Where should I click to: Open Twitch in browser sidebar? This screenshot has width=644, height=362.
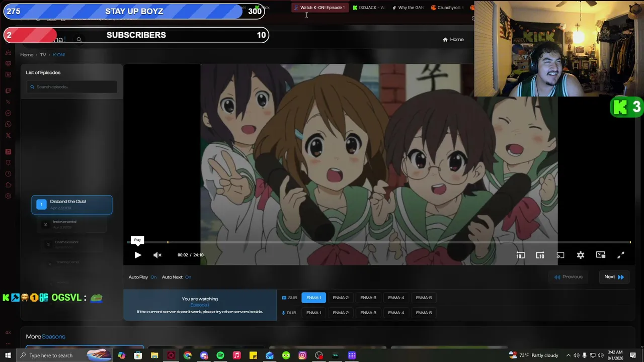point(8,91)
